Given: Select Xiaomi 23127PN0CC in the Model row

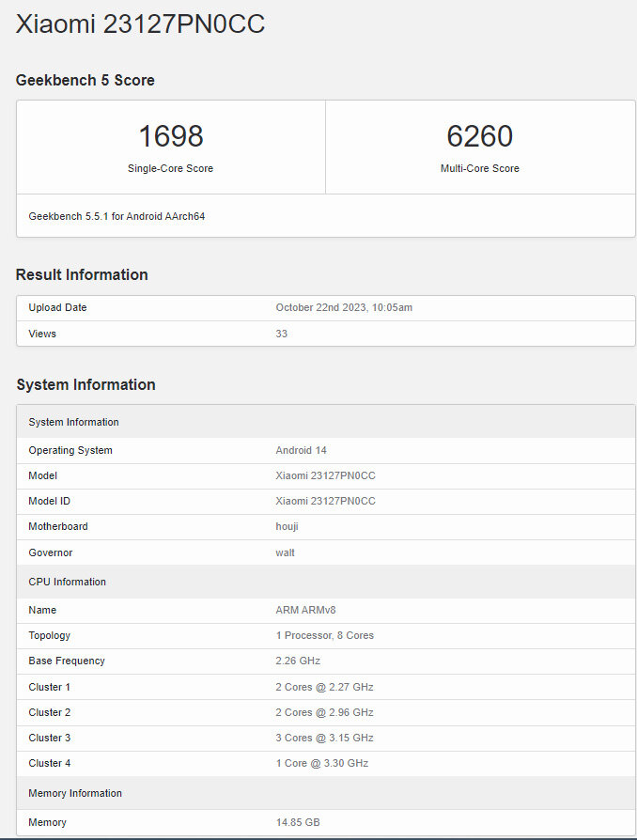Looking at the screenshot, I should [x=326, y=475].
